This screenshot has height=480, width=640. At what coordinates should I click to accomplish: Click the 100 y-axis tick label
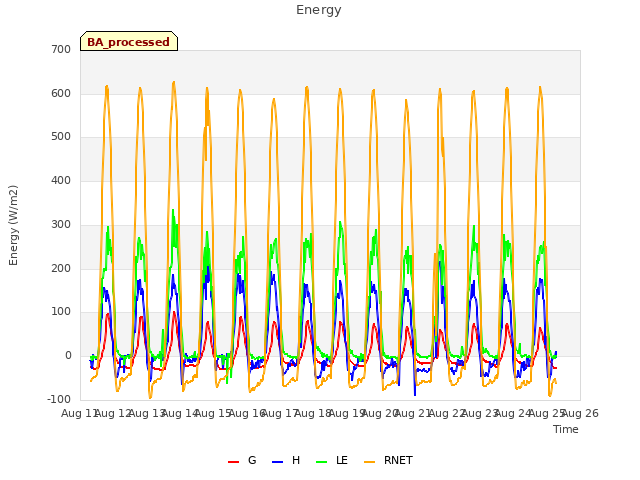pyautogui.click(x=61, y=312)
